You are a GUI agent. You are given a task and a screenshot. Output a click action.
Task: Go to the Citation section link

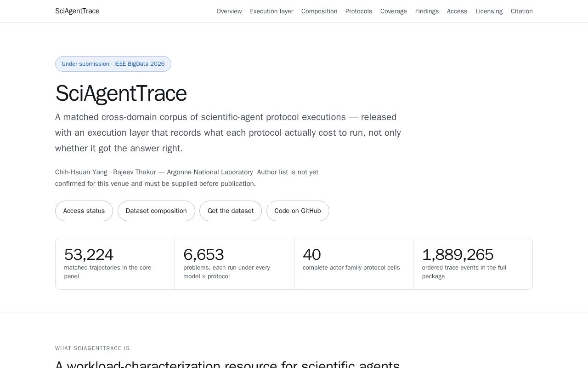click(x=522, y=11)
